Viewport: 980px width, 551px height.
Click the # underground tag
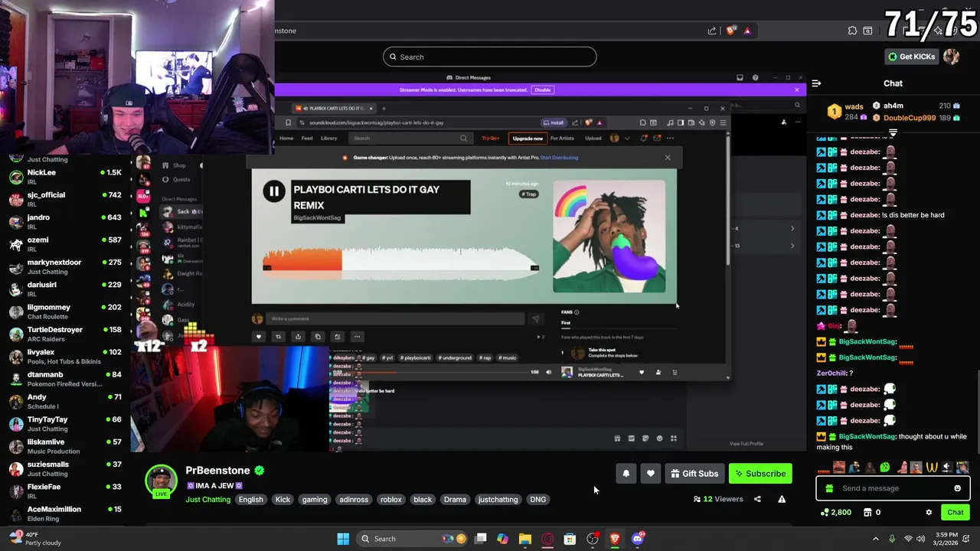(456, 358)
